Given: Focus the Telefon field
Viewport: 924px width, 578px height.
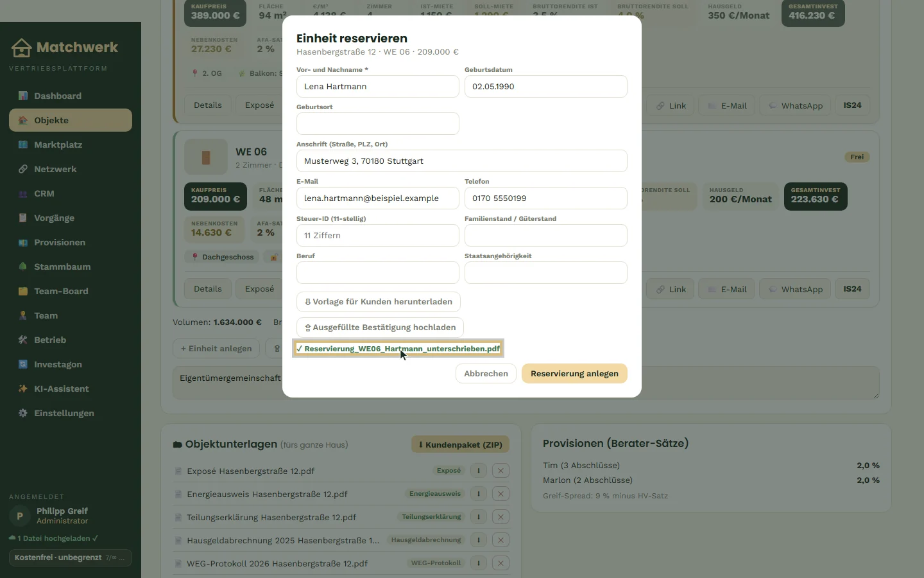Looking at the screenshot, I should tap(546, 198).
